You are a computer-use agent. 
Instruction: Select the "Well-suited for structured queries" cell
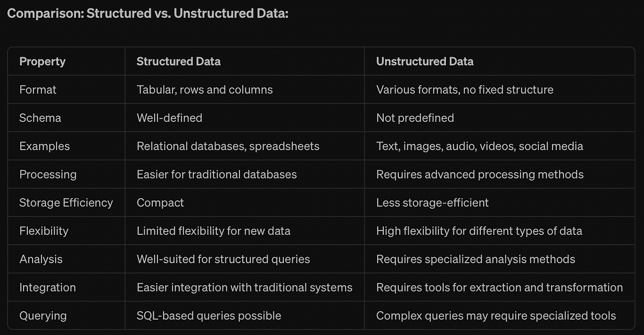pyautogui.click(x=223, y=259)
